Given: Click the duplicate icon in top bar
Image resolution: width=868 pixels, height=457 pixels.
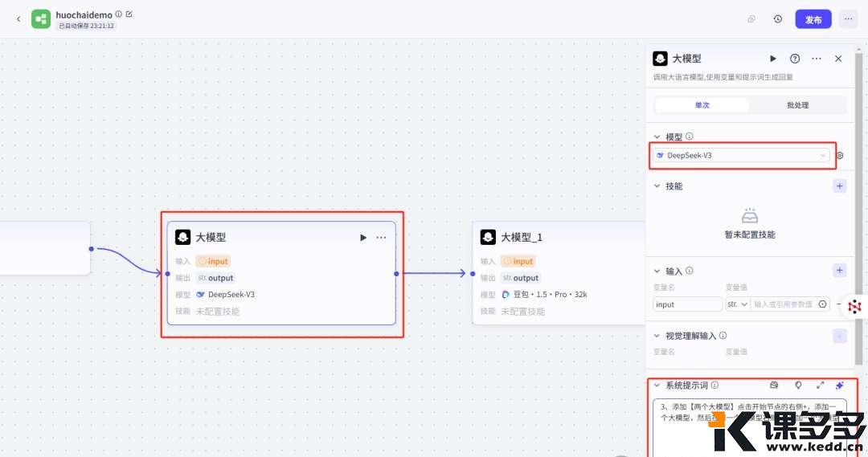Looking at the screenshot, I should click(x=751, y=19).
